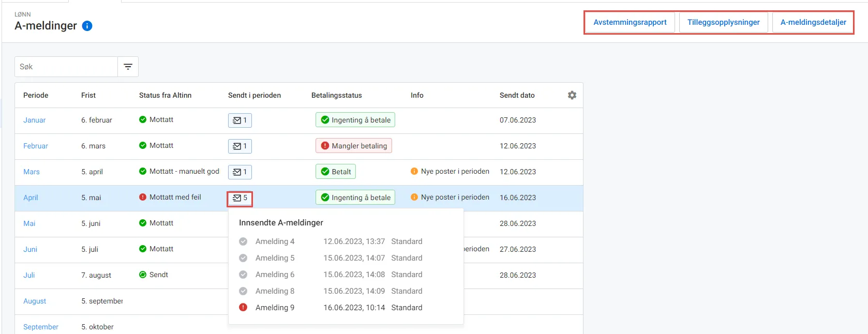Click green check icon in Mai status

143,223
